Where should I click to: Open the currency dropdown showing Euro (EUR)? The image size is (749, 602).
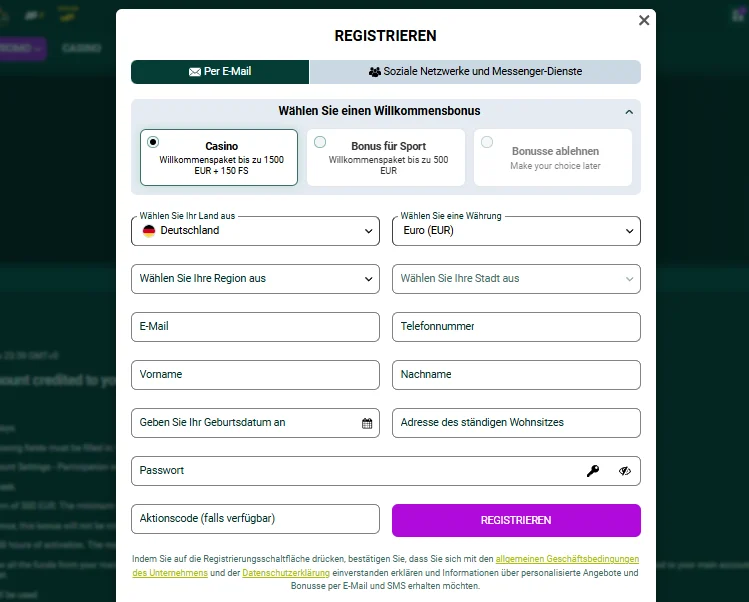coord(516,231)
